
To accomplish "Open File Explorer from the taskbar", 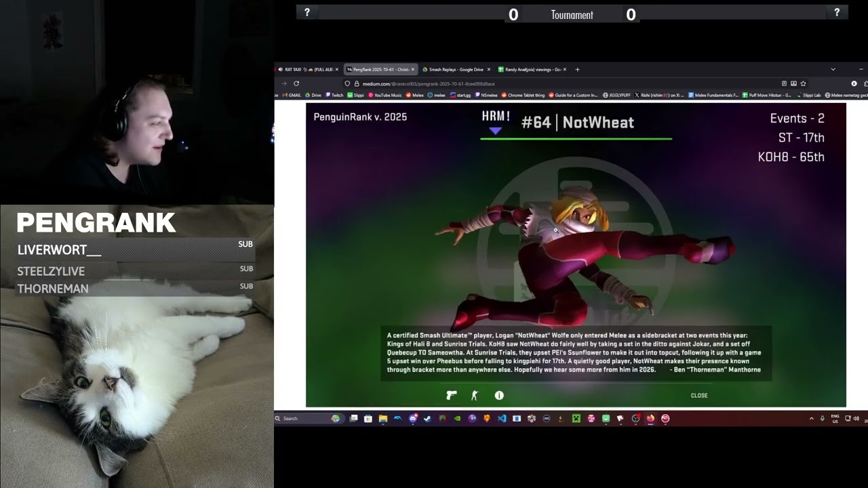I will tap(383, 418).
